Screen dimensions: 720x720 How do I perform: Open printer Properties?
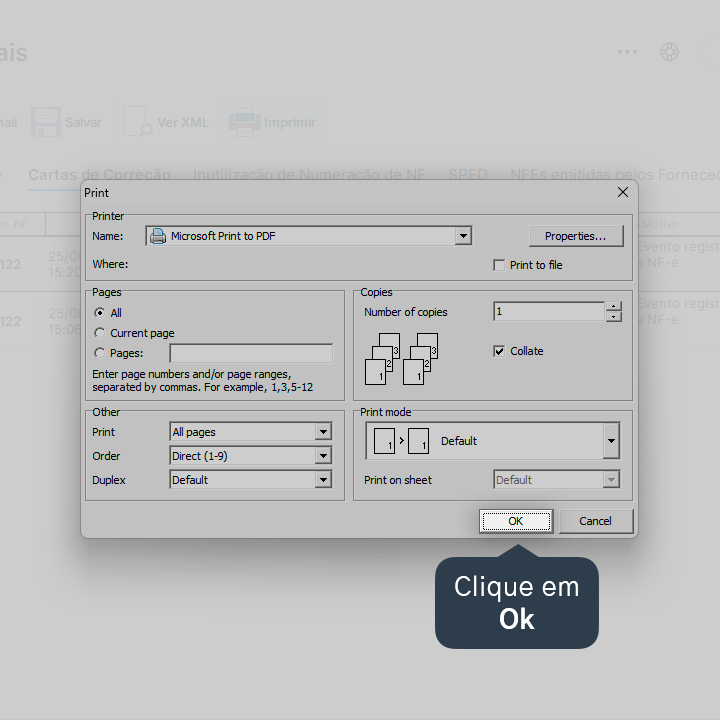576,236
